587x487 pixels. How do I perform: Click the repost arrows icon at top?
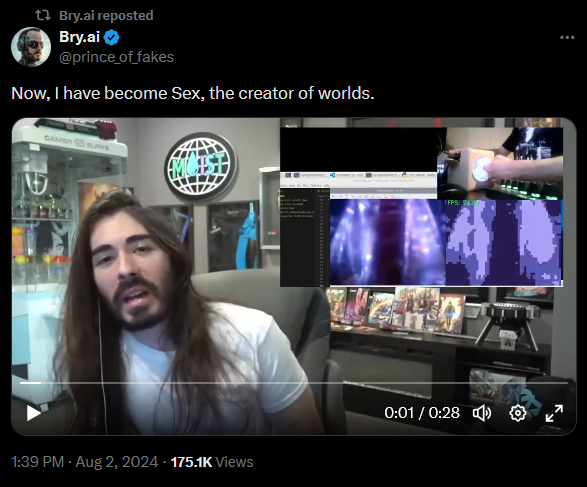[x=43, y=15]
